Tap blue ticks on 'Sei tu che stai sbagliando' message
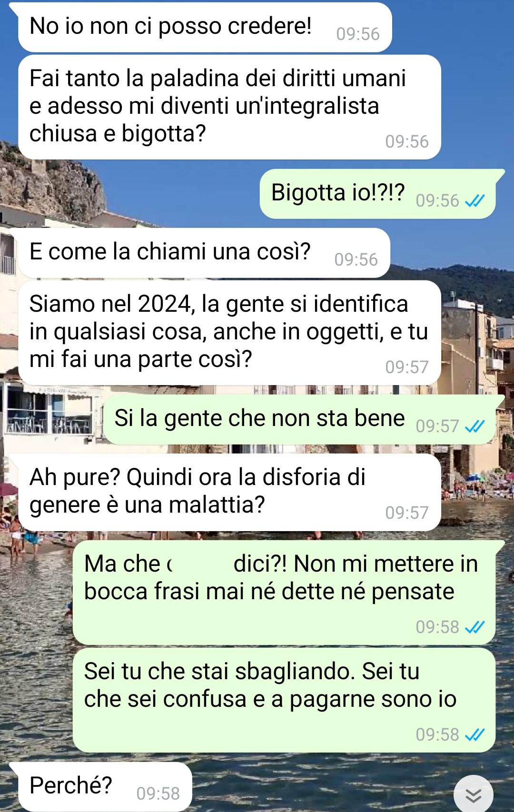The height and width of the screenshot is (812, 514). click(x=474, y=735)
